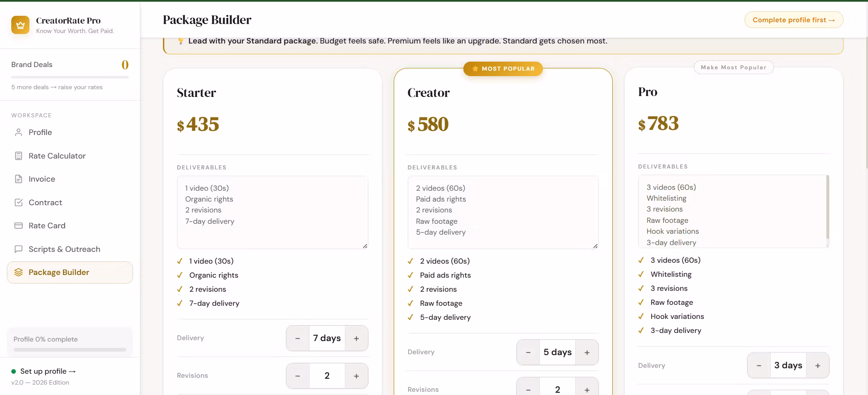Click the Package Builder layers icon
This screenshot has width=868, height=395.
click(x=19, y=272)
